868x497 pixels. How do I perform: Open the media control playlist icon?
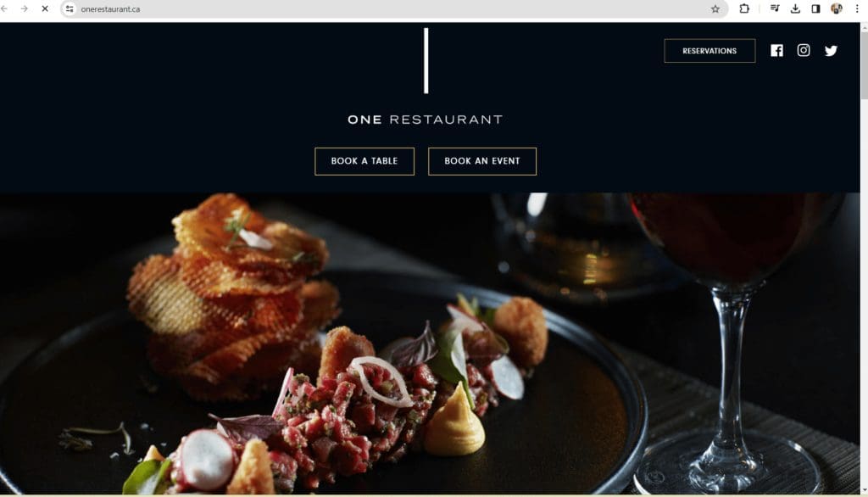[775, 8]
